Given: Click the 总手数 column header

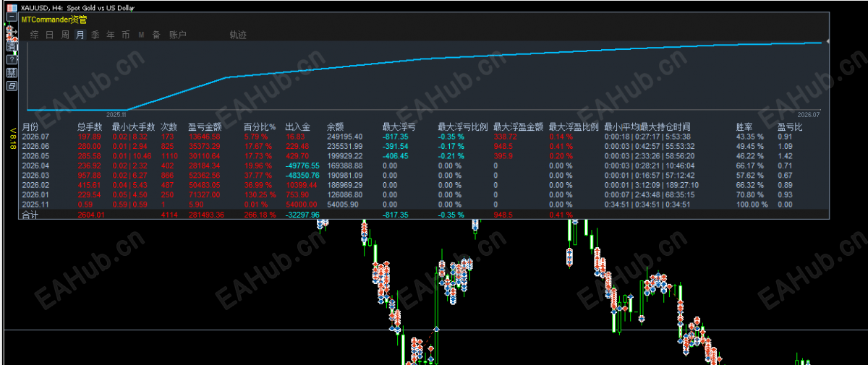Looking at the screenshot, I should pos(90,126).
